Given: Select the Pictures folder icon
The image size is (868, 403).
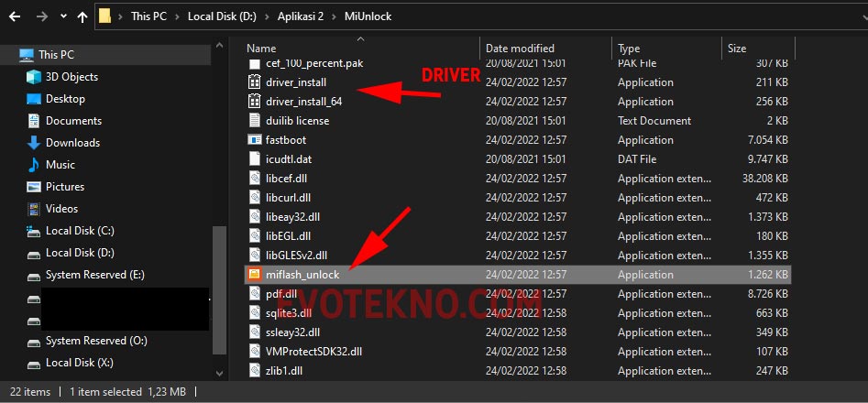Looking at the screenshot, I should [x=34, y=187].
